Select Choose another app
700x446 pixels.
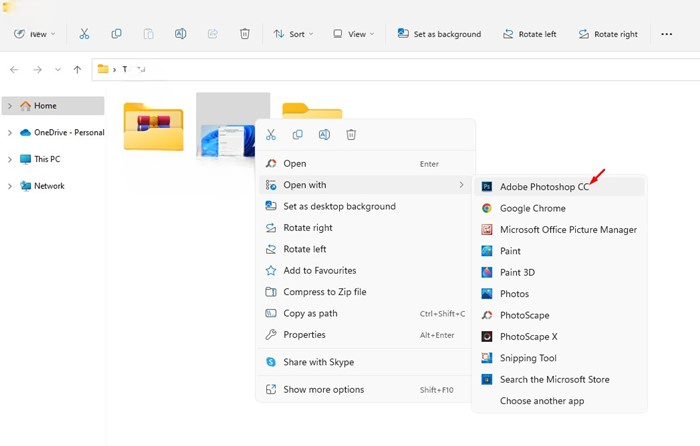[x=559, y=401]
